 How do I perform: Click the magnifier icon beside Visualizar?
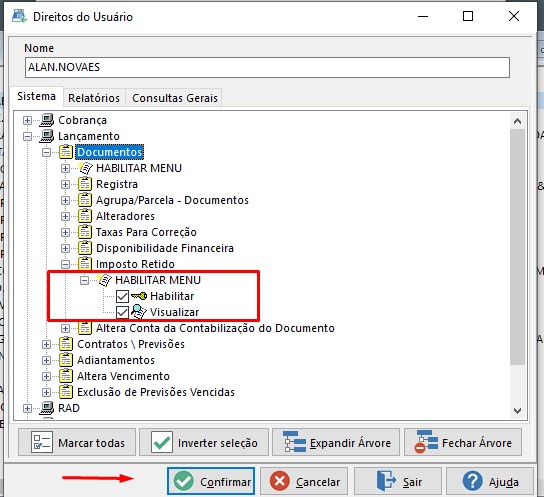[x=139, y=312]
